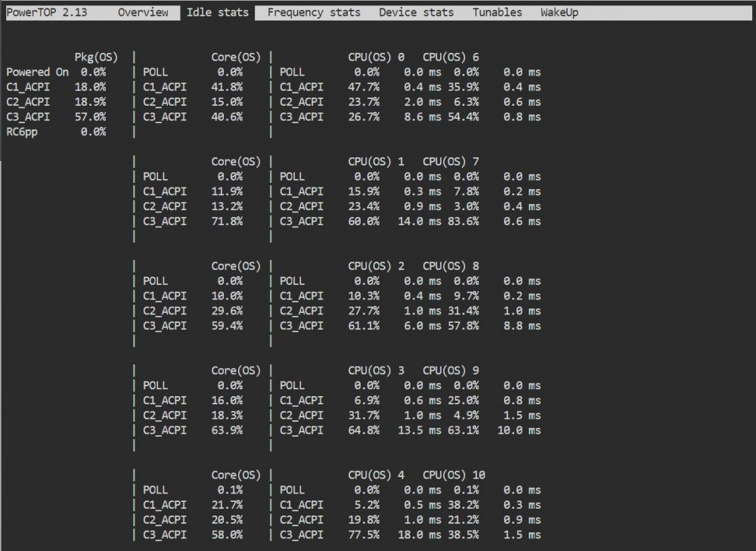Click the CPU 2 value 61.1%
Image resolution: width=756 pixels, height=551 pixels.
pyautogui.click(x=364, y=327)
